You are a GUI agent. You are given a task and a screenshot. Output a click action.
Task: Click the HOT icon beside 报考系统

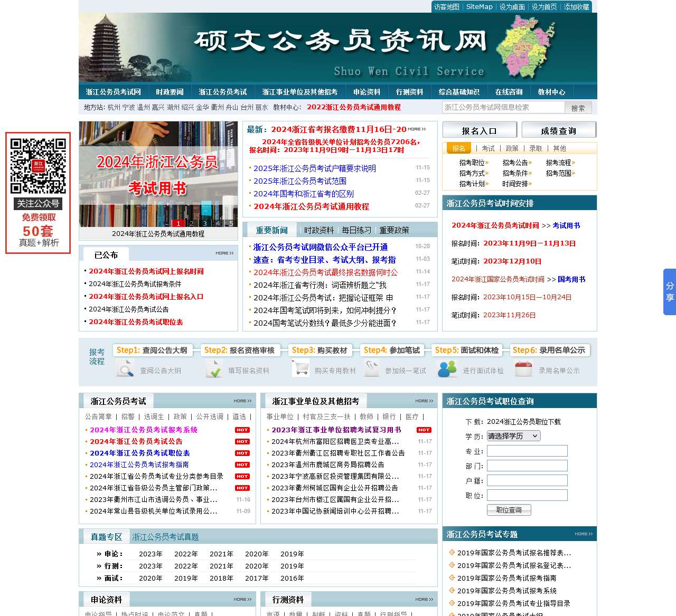242,430
